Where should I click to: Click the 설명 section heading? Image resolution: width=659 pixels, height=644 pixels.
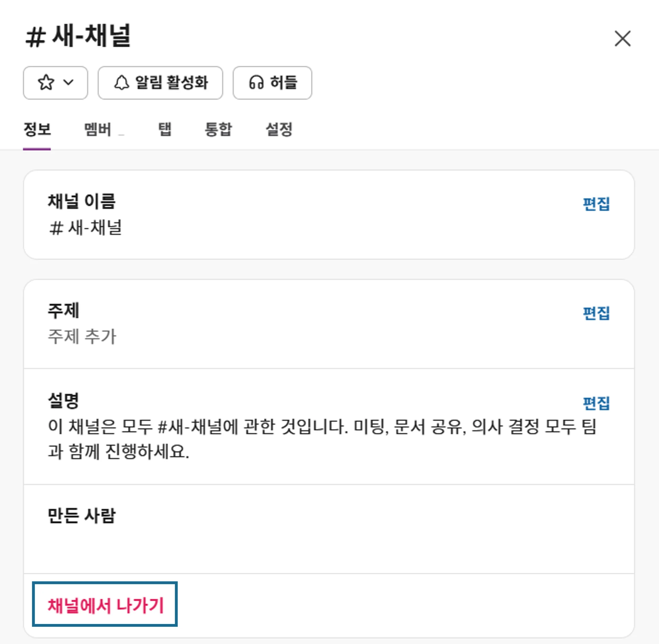tap(63, 400)
